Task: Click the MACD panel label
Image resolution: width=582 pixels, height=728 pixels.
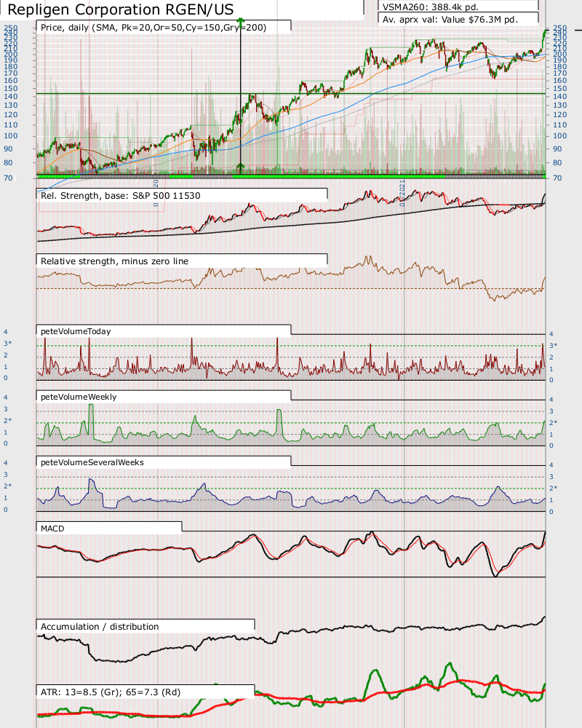Action: 52,529
